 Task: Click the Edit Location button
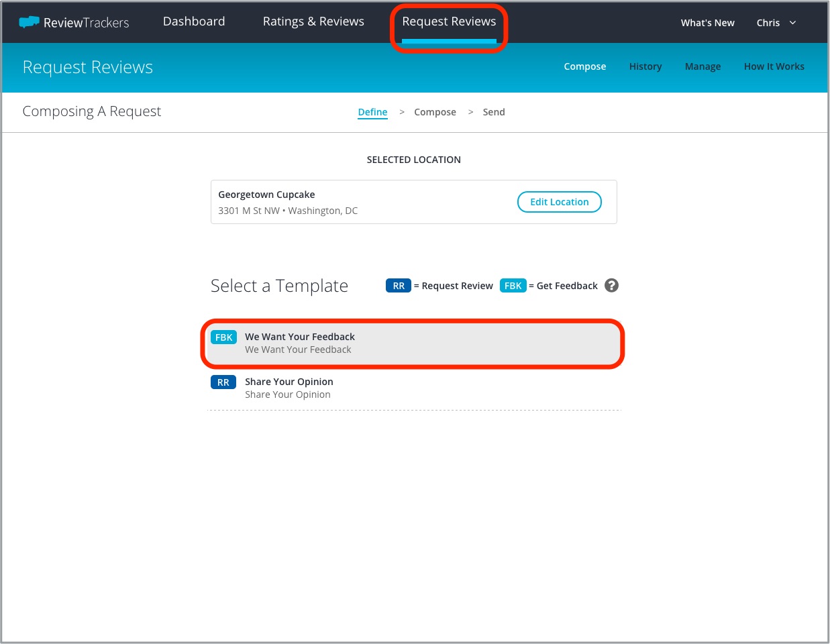coord(560,202)
